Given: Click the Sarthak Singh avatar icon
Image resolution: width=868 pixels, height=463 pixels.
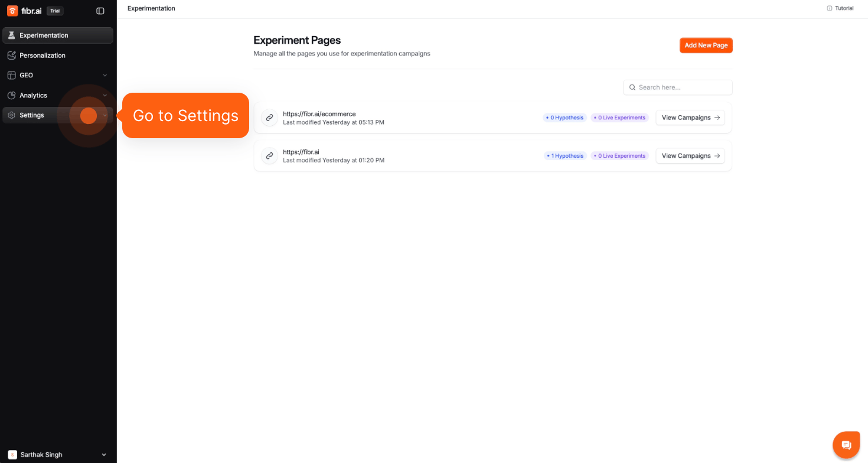Looking at the screenshot, I should [12, 455].
